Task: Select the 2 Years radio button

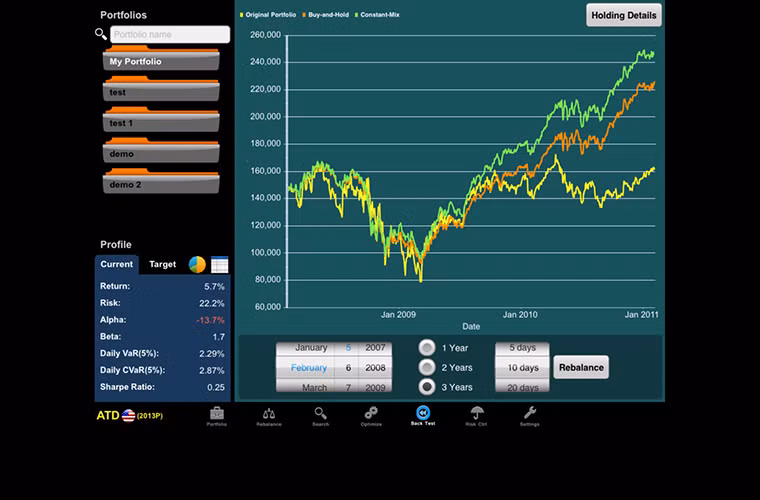Action: [427, 367]
